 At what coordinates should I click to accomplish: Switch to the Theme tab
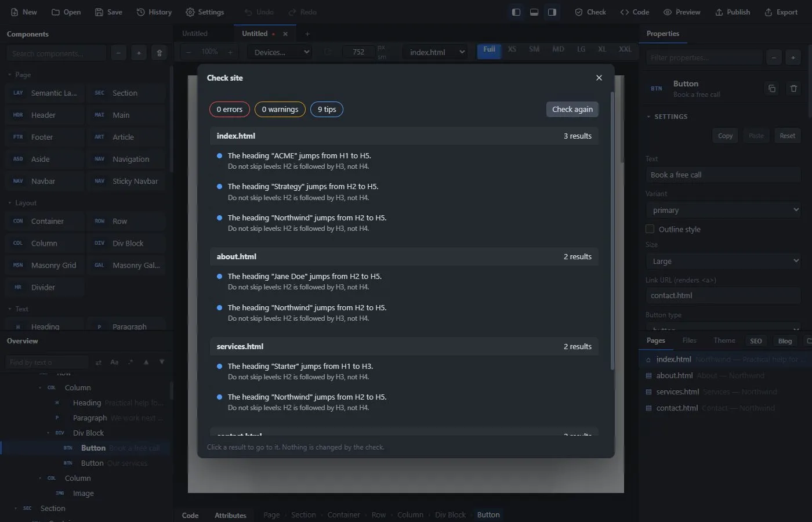tap(724, 340)
